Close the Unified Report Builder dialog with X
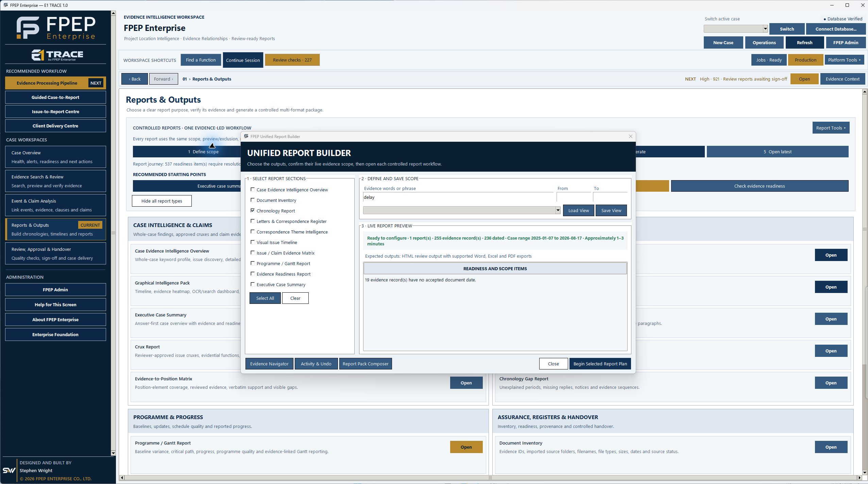The image size is (868, 484). click(x=631, y=136)
